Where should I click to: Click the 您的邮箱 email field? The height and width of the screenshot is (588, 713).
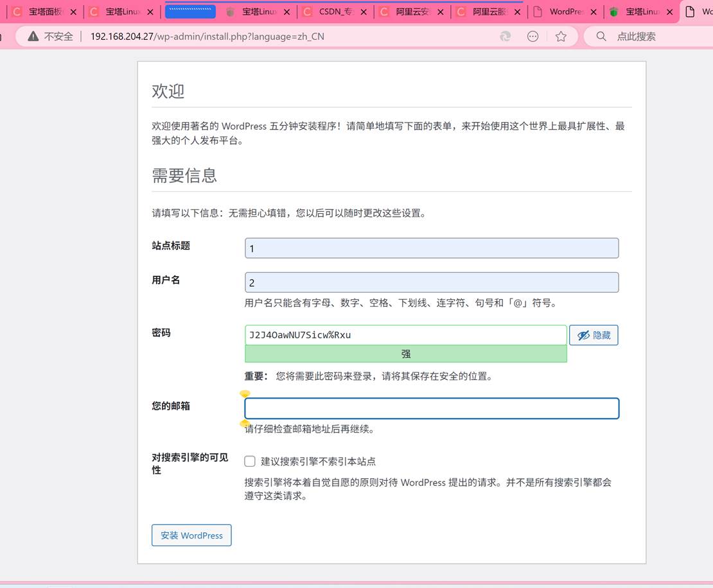pos(432,408)
